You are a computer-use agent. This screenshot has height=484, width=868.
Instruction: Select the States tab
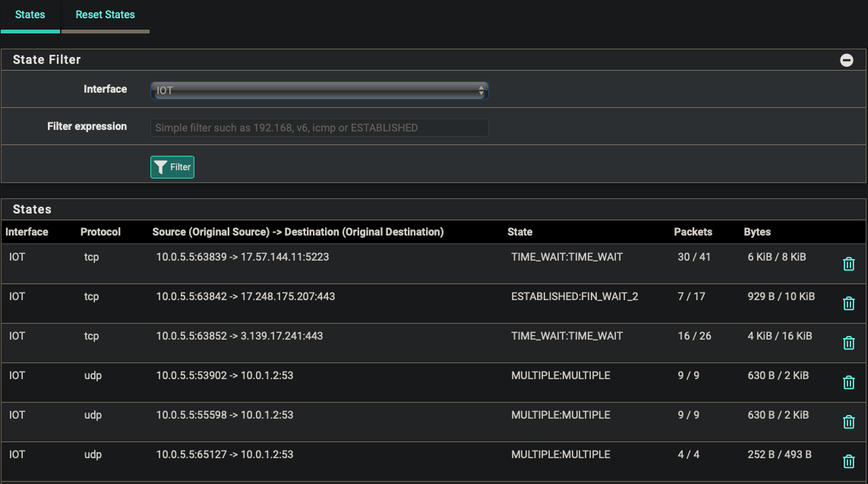coord(30,14)
